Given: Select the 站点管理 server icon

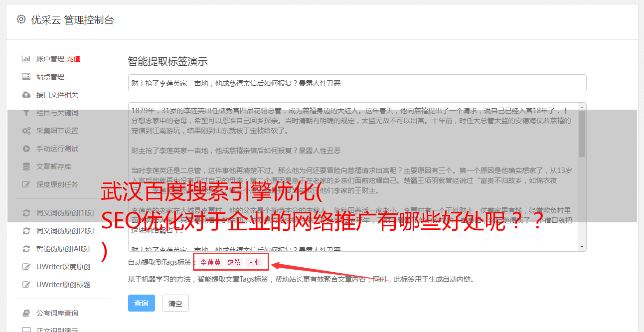Looking at the screenshot, I should tap(26, 77).
